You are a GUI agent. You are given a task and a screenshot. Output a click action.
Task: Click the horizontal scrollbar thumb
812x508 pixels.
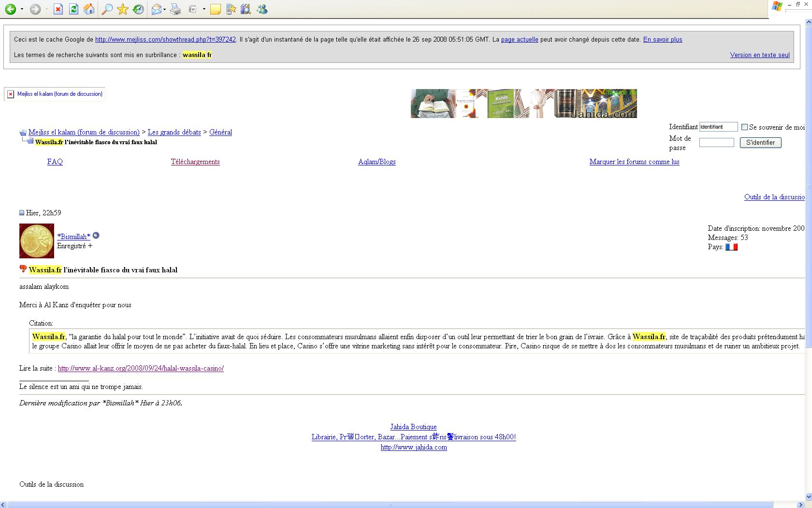click(390, 505)
